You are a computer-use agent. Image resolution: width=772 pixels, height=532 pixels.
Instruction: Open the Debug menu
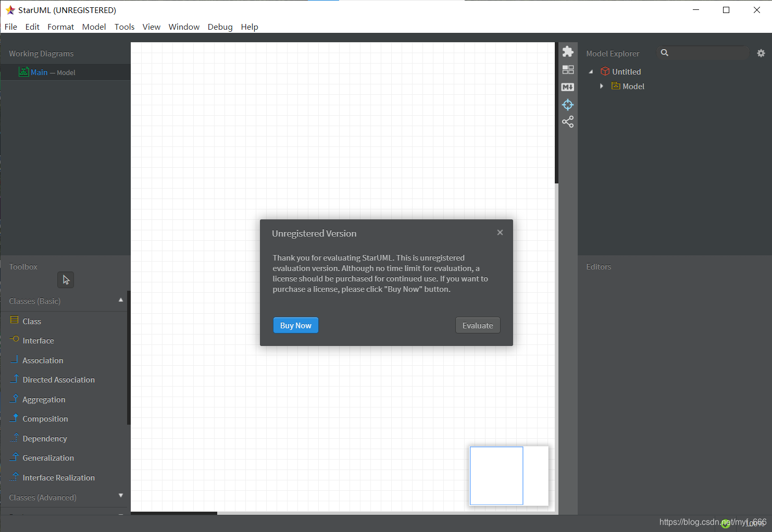pyautogui.click(x=220, y=27)
